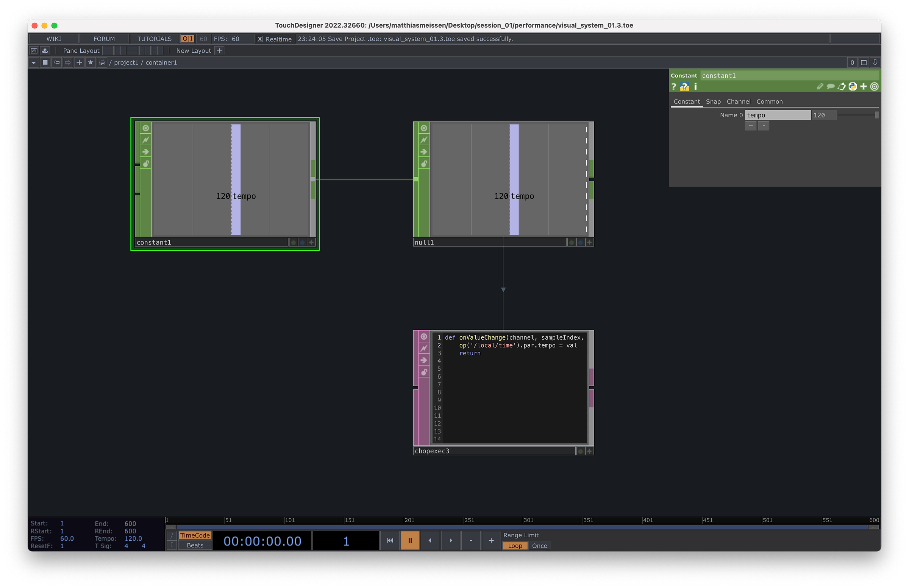
Task: Click the operator info 'i' icon
Action: (x=695, y=87)
